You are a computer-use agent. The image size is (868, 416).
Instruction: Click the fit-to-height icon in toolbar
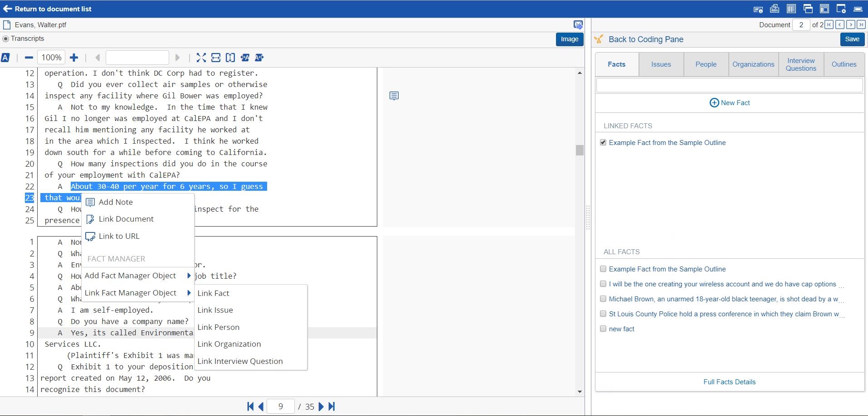point(230,58)
